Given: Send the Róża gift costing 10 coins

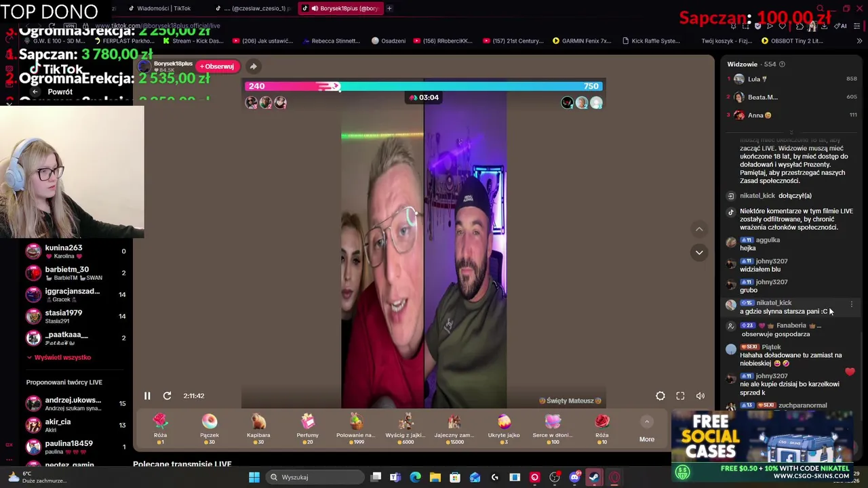Looking at the screenshot, I should point(602,429).
